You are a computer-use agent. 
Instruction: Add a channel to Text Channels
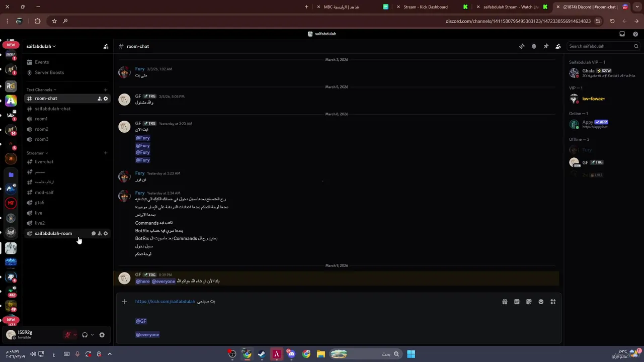point(106,89)
